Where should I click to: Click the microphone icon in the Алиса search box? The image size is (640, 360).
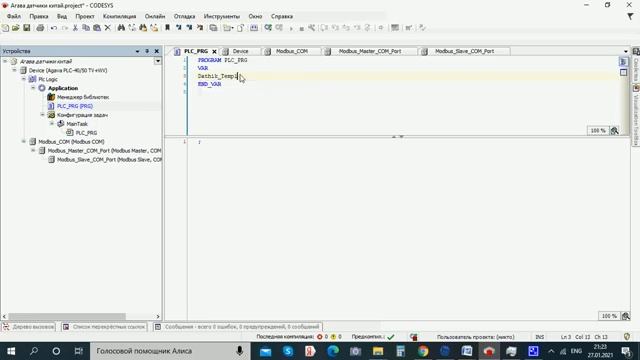coord(240,351)
